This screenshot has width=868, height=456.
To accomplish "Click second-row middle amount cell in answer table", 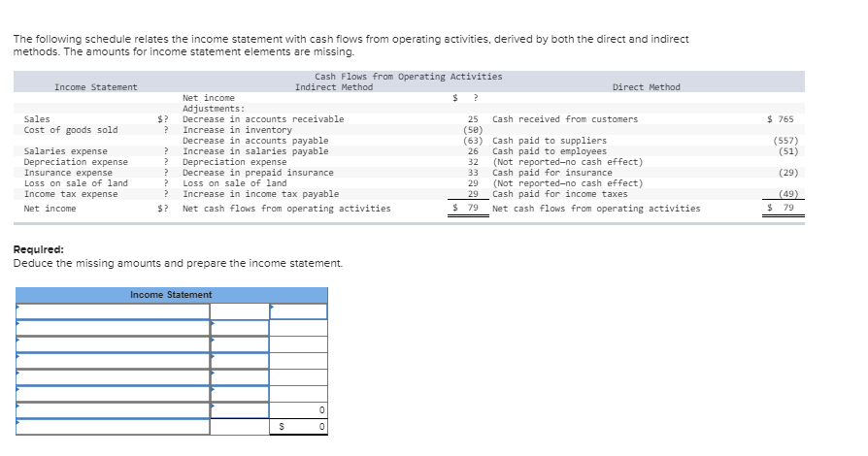I will tap(240, 328).
